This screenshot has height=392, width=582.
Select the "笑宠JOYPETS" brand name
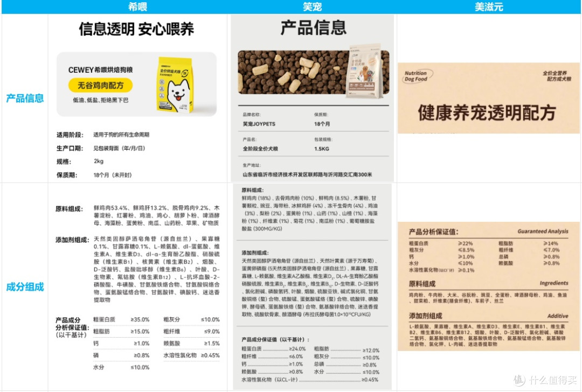[x=259, y=124]
